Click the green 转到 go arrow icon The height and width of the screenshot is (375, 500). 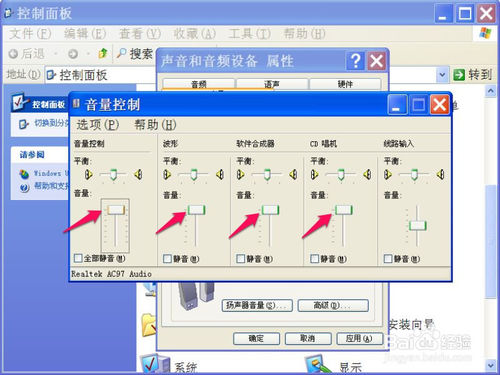(459, 75)
